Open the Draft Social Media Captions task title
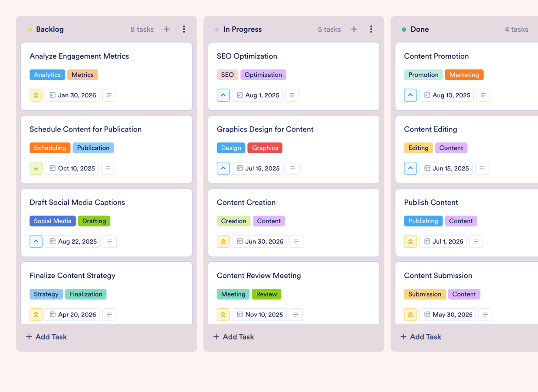Viewport: 538px width, 392px height. 77,202
